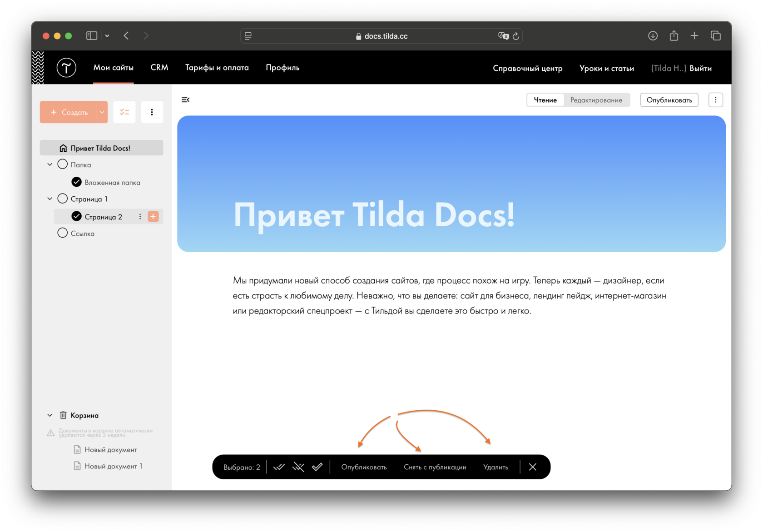Click the document icon of Новый документ 1

(x=77, y=466)
